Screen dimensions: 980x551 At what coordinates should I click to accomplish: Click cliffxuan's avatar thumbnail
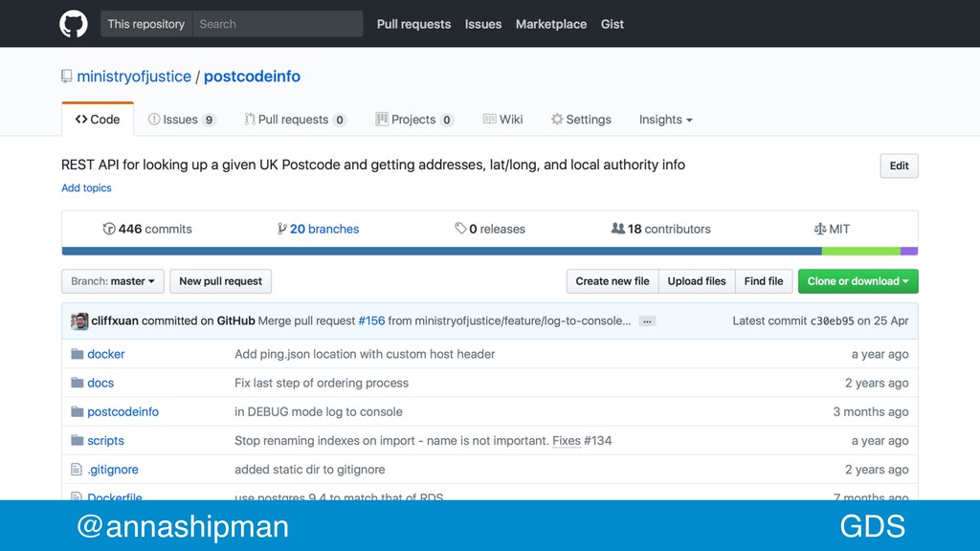[79, 321]
